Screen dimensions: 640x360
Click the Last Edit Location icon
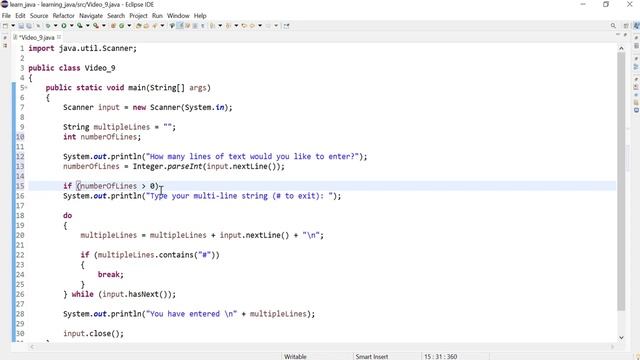tap(244, 26)
